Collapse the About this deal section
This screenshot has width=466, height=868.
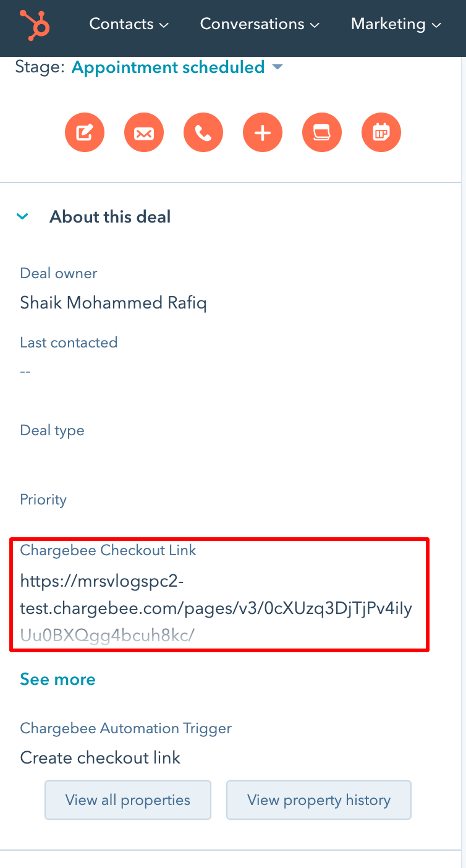[x=23, y=217]
